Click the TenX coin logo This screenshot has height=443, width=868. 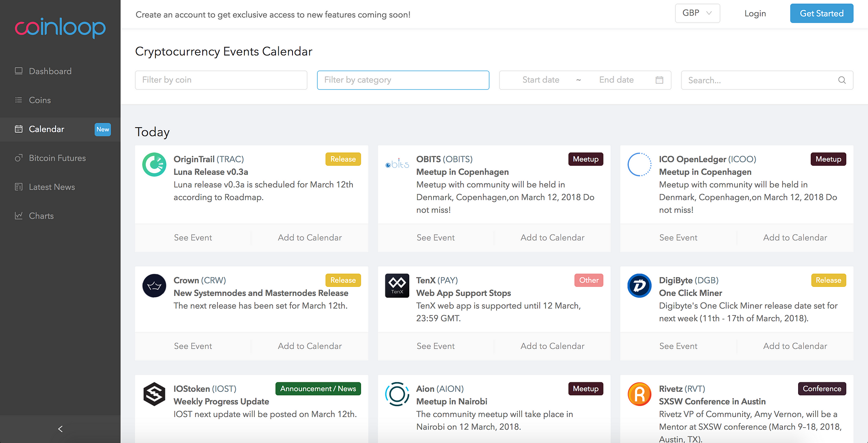click(397, 285)
